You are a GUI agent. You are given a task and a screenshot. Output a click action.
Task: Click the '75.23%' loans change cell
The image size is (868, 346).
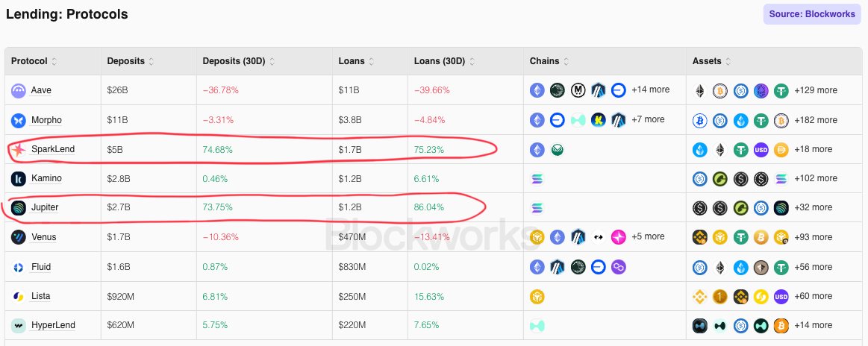429,150
